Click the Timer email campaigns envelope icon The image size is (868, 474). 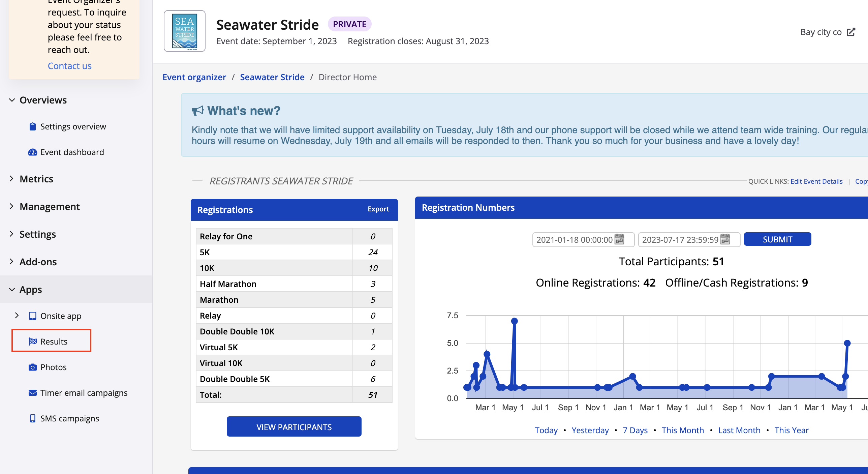32,393
